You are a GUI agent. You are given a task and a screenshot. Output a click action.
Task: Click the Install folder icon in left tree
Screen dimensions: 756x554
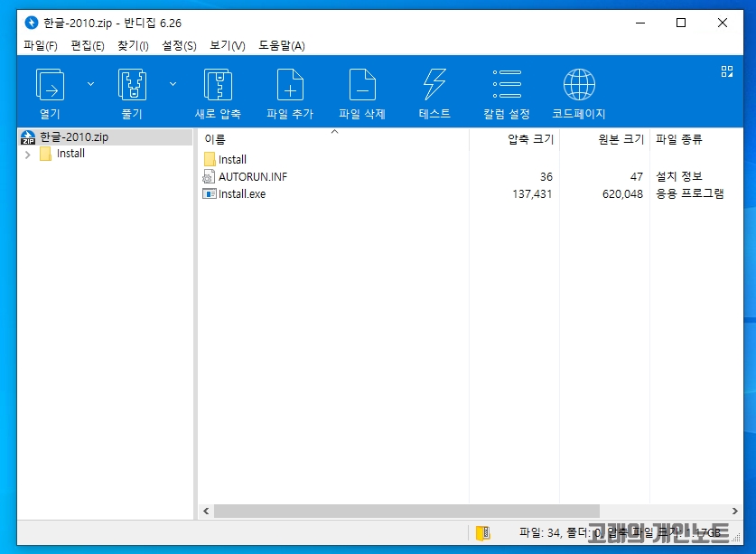pos(45,154)
